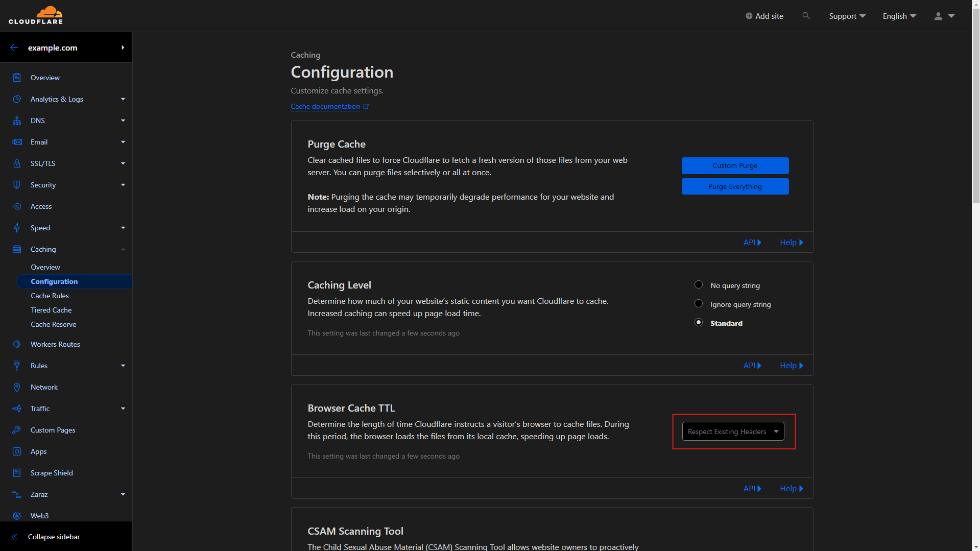Open the Browser Cache TTL dropdown
The height and width of the screenshot is (551, 980).
click(732, 431)
